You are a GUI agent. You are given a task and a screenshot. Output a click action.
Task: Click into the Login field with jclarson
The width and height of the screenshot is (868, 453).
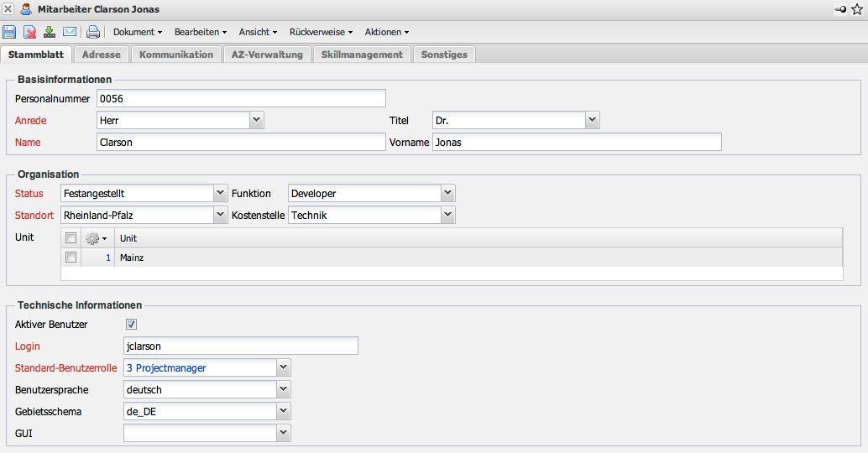coord(240,346)
